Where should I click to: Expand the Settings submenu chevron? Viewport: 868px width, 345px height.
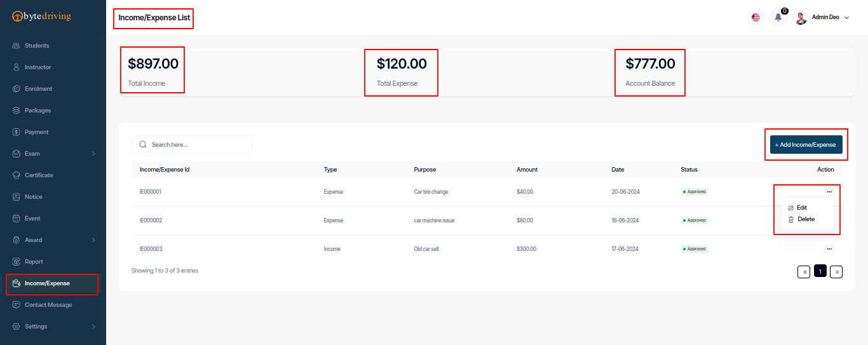93,327
